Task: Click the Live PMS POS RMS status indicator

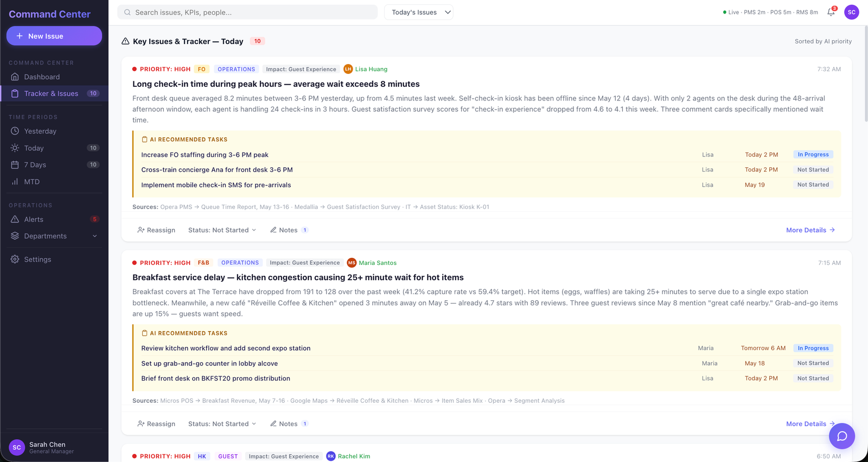Action: [x=770, y=12]
